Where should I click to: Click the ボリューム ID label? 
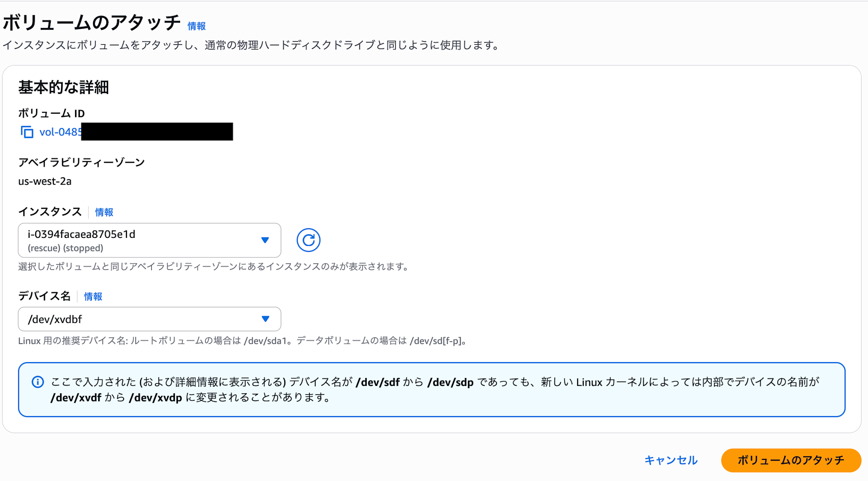tap(52, 113)
